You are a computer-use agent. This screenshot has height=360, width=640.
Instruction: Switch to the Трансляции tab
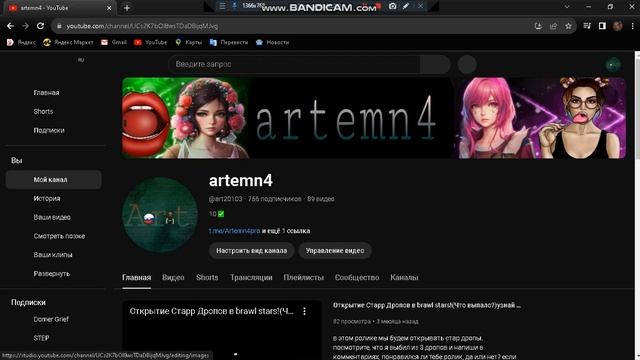[251, 278]
